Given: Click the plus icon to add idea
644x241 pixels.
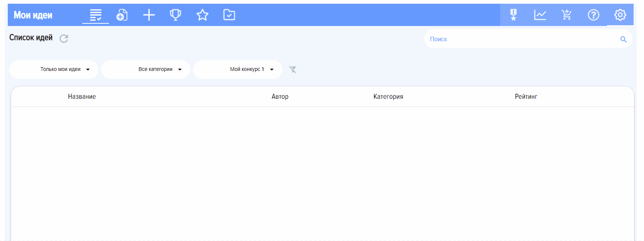Looking at the screenshot, I should click(x=149, y=15).
